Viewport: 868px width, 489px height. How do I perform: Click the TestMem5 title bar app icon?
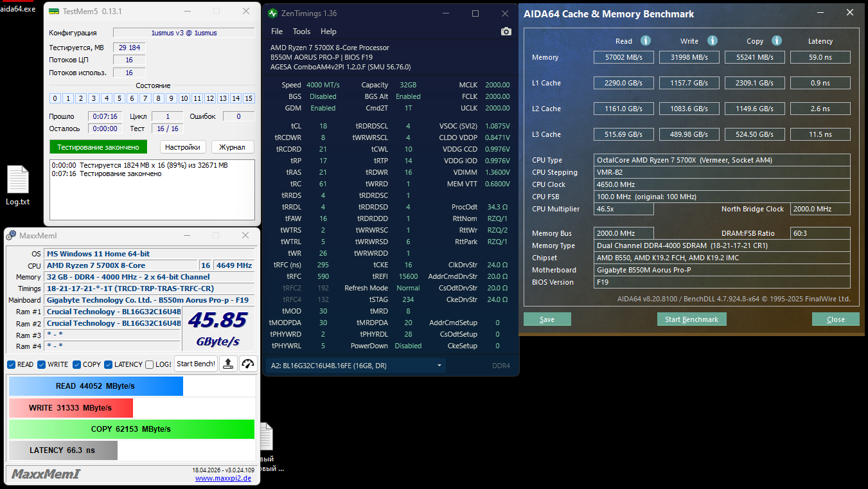pos(55,12)
